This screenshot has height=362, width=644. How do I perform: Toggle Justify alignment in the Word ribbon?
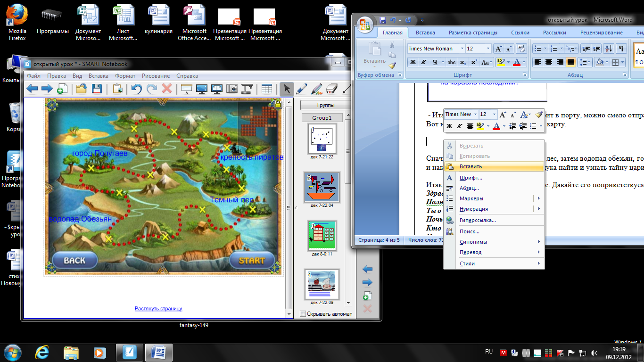click(x=571, y=62)
